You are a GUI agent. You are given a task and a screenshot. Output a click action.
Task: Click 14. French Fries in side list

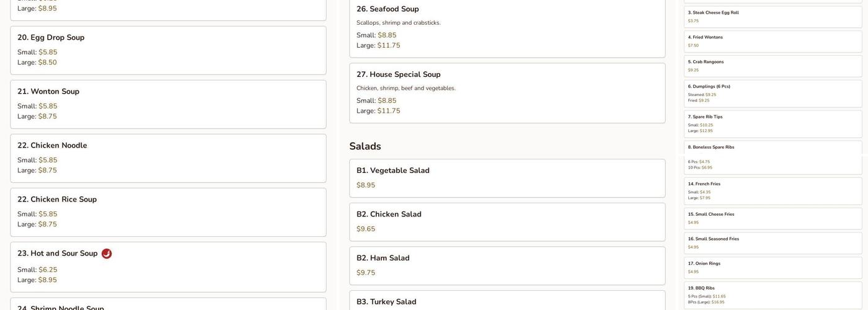coord(773,191)
